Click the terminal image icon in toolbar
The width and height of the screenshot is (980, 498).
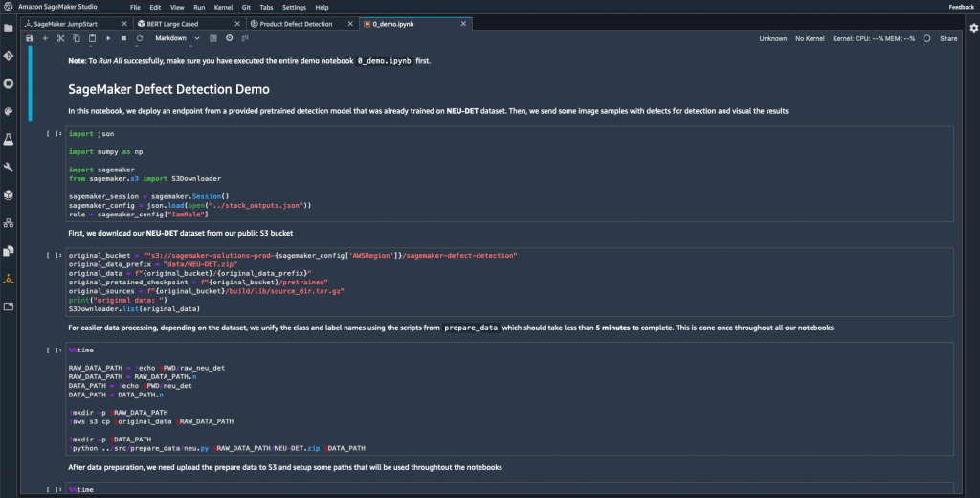(213, 38)
